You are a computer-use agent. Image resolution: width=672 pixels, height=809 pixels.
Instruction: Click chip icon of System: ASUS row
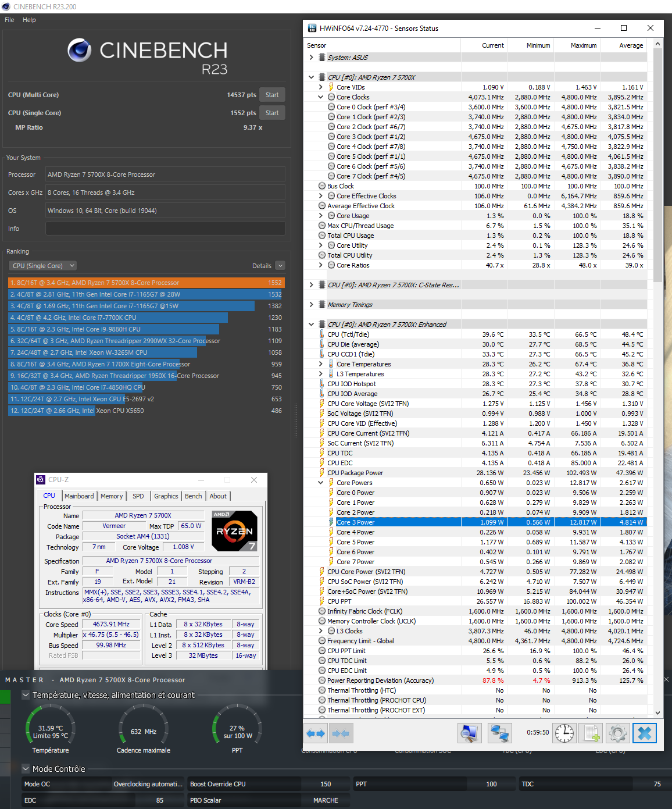[x=322, y=58]
